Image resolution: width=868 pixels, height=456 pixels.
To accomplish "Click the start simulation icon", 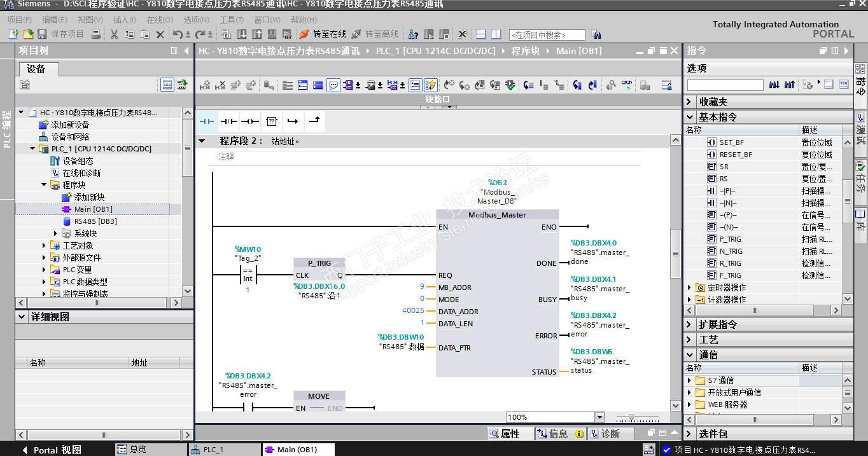I will point(272,34).
